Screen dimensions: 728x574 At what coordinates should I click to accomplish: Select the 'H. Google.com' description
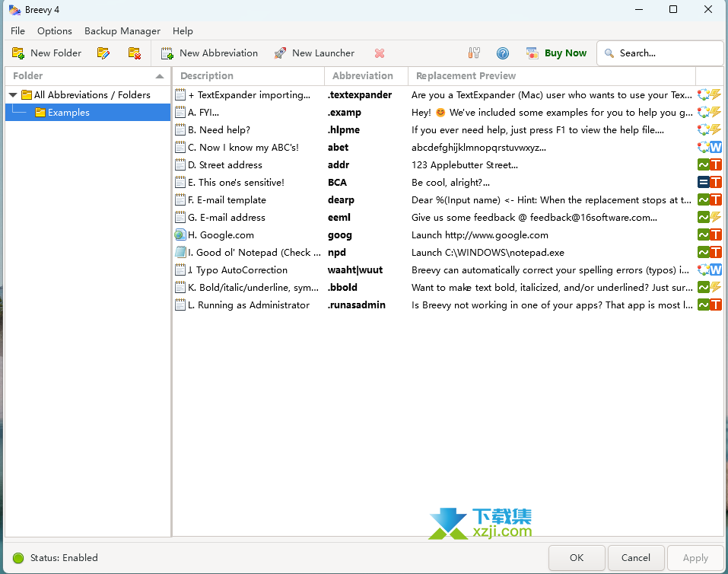point(221,235)
